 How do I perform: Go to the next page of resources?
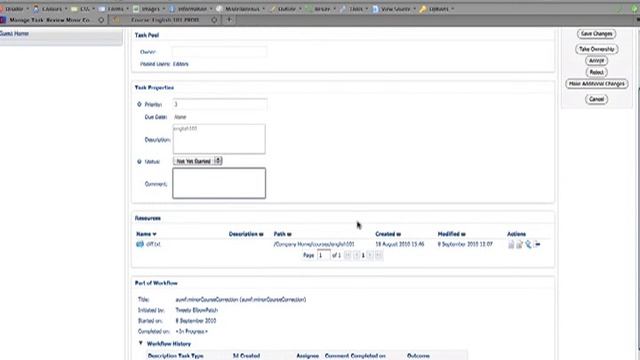click(x=370, y=255)
